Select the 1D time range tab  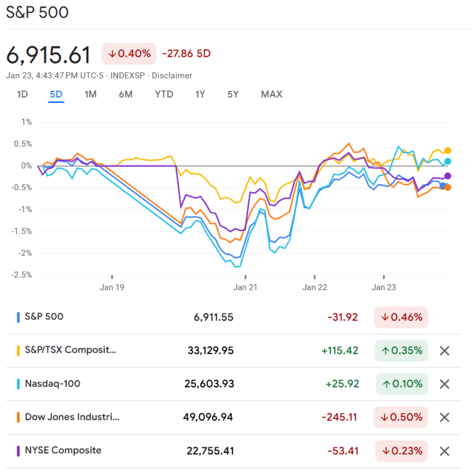(22, 94)
